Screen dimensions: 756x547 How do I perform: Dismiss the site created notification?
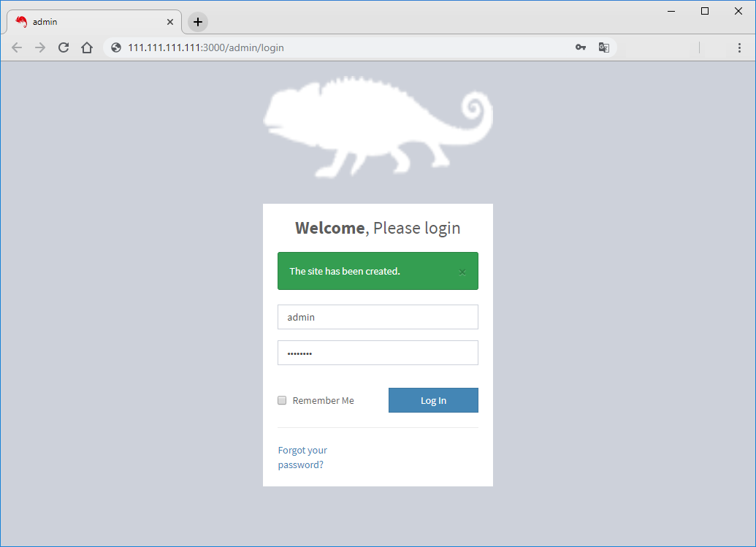pyautogui.click(x=462, y=271)
